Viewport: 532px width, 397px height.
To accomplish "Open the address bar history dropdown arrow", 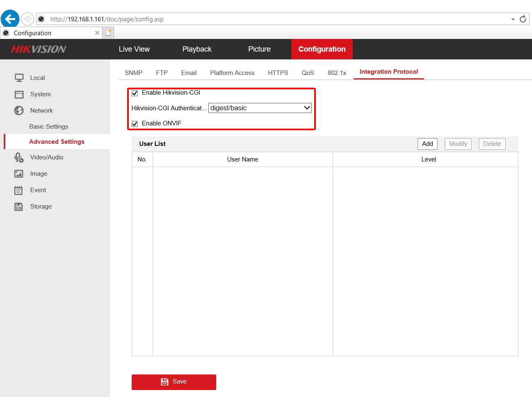I will pyautogui.click(x=513, y=19).
